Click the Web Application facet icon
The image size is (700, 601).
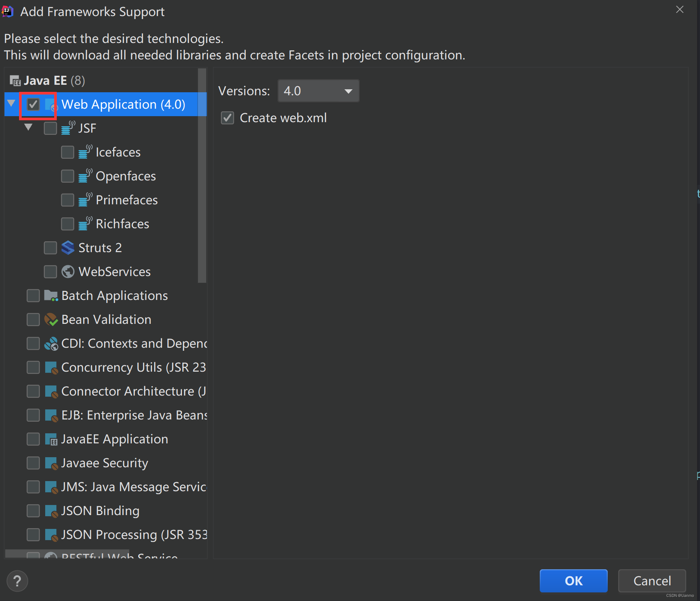50,105
